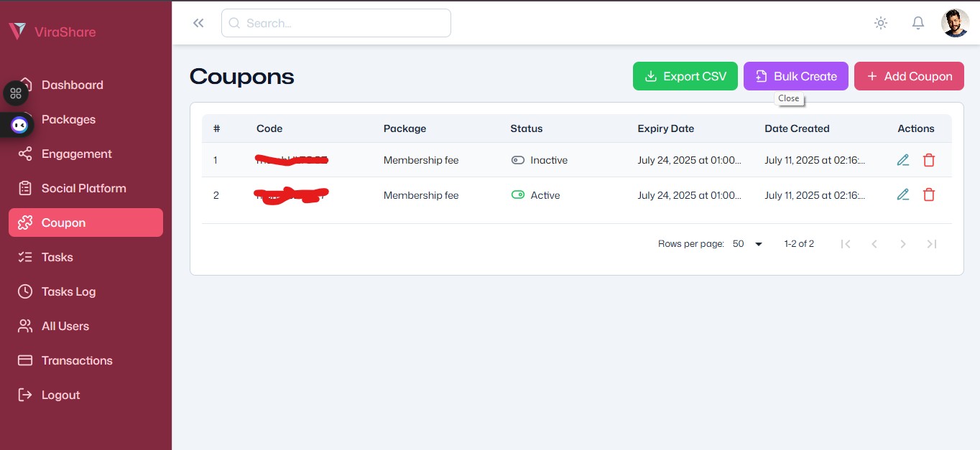Open Rows per page dropdown
This screenshot has height=450, width=980.
tap(748, 244)
